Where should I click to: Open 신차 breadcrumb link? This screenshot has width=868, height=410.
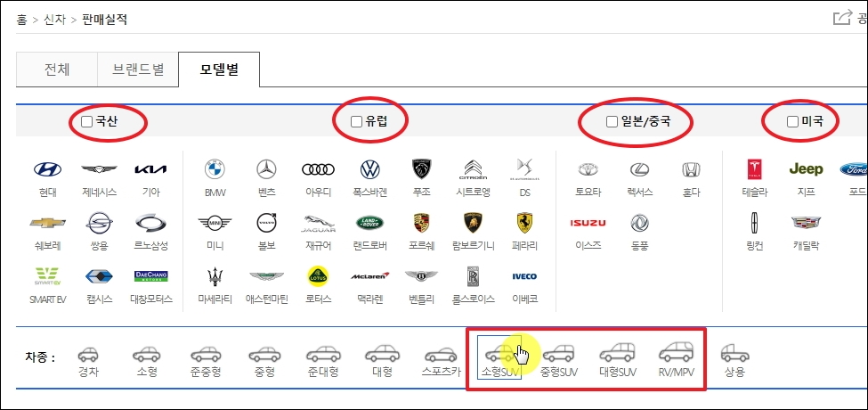[x=55, y=20]
